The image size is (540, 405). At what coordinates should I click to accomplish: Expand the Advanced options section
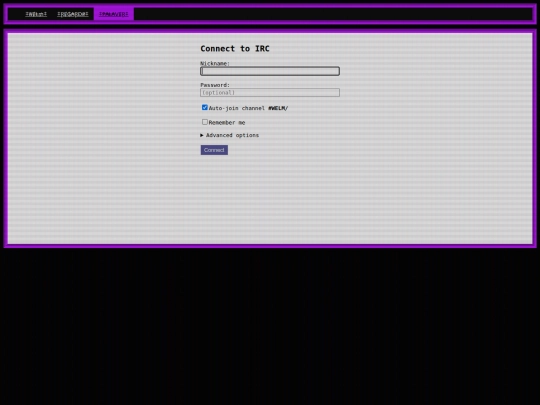click(229, 135)
